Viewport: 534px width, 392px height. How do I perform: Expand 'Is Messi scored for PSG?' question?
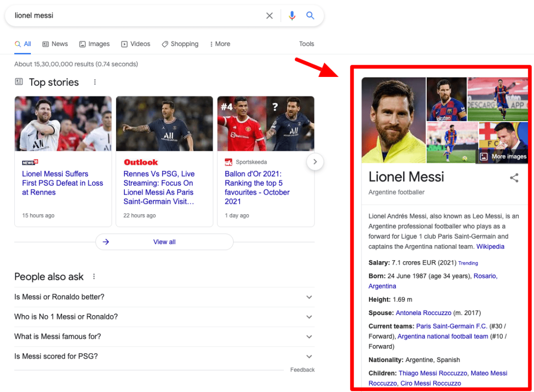click(165, 356)
